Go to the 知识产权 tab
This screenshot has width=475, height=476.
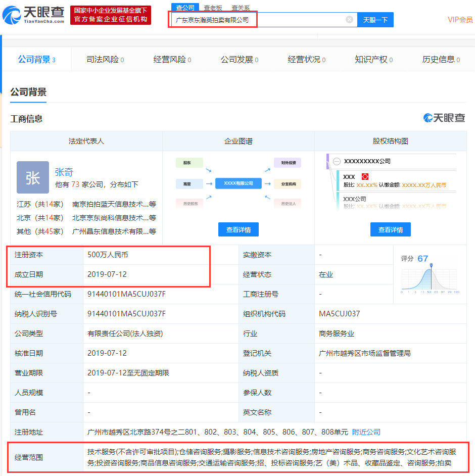[374, 60]
